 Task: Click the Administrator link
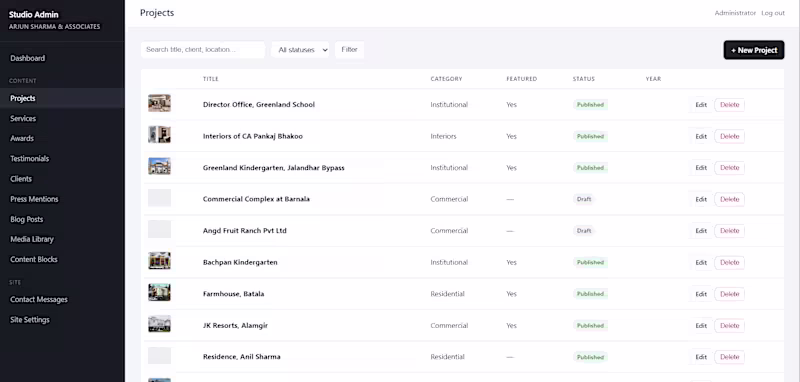[x=735, y=13]
